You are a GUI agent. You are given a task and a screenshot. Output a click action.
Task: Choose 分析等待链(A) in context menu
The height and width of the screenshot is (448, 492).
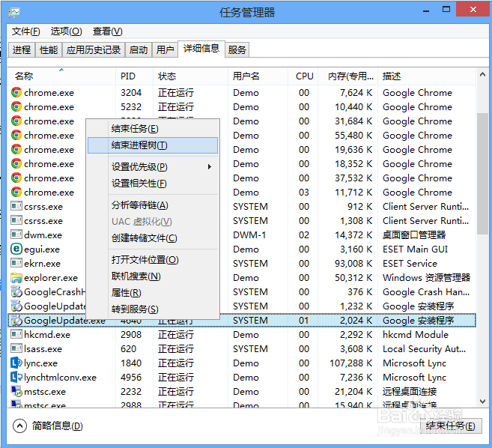[153, 205]
